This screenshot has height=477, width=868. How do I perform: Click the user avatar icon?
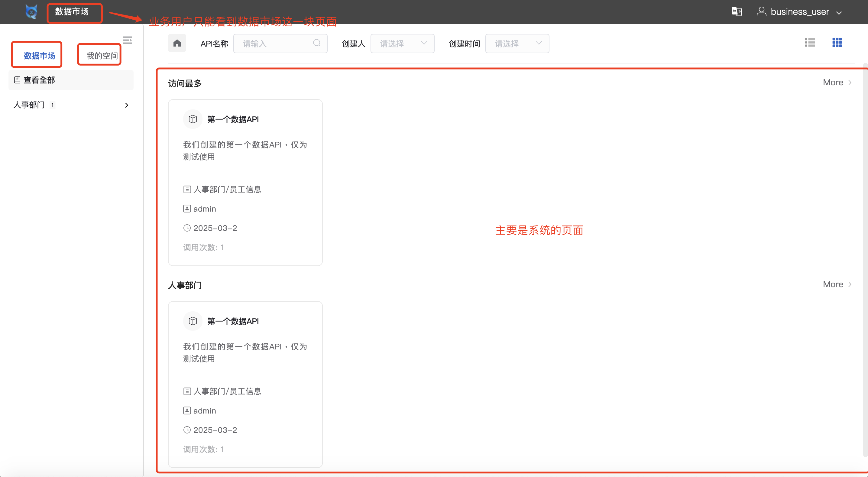[x=762, y=12]
